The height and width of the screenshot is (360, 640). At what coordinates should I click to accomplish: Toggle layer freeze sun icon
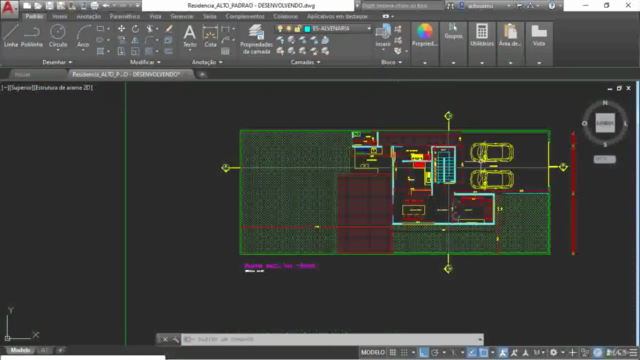tap(289, 29)
